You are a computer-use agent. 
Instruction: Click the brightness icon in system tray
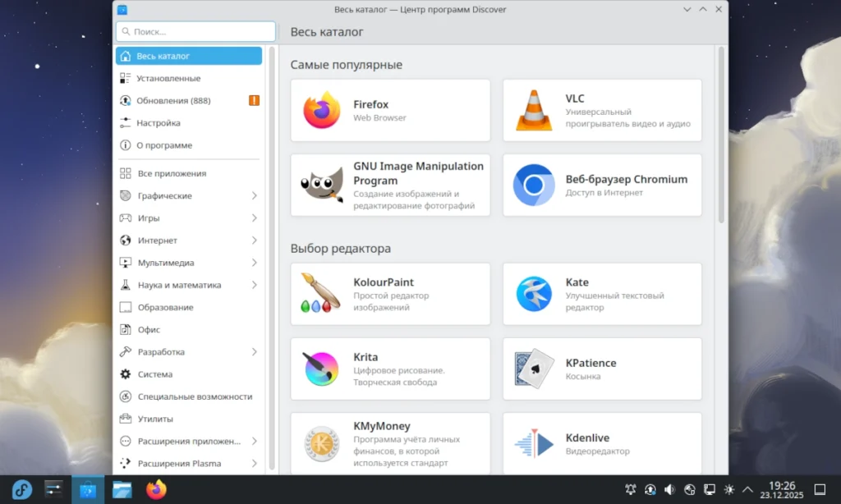(729, 489)
